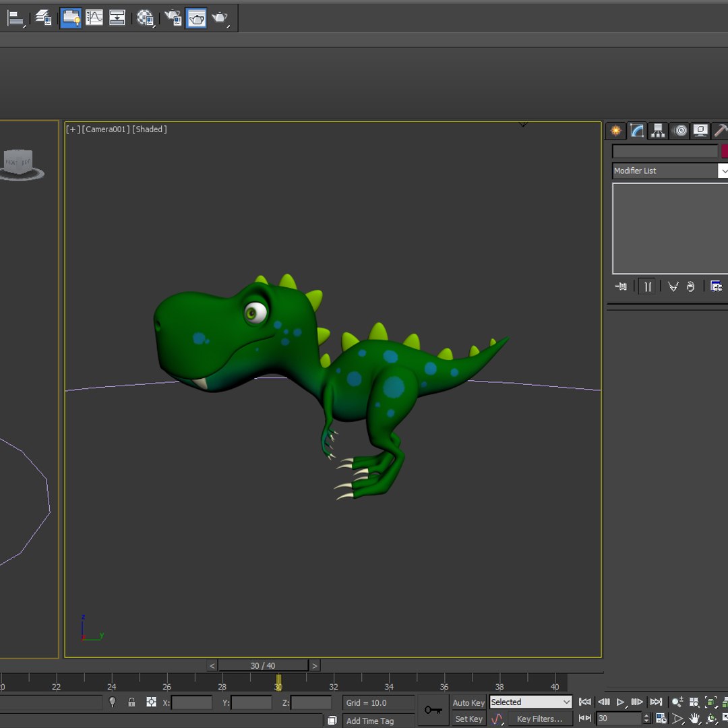Open the Motion panel tab

pyautogui.click(x=679, y=131)
